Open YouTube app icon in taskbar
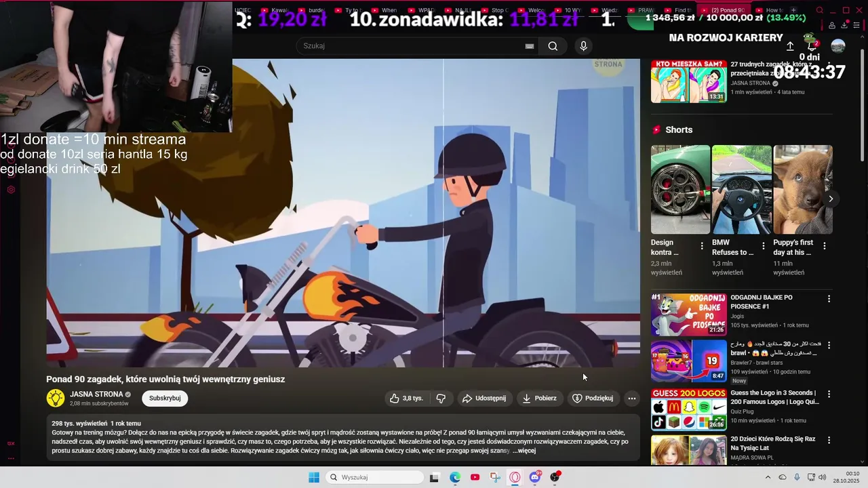Screen dimensions: 868x488 (475, 477)
